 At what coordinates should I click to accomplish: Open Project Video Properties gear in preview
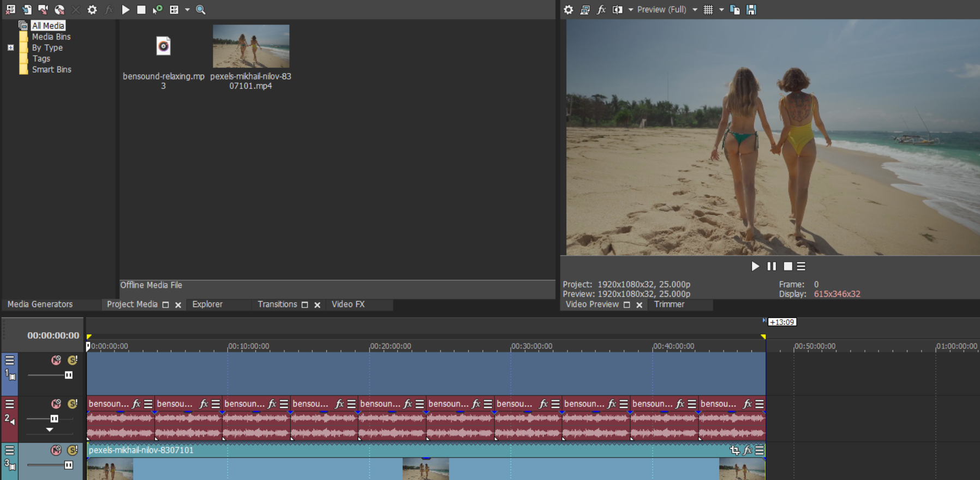pos(569,9)
